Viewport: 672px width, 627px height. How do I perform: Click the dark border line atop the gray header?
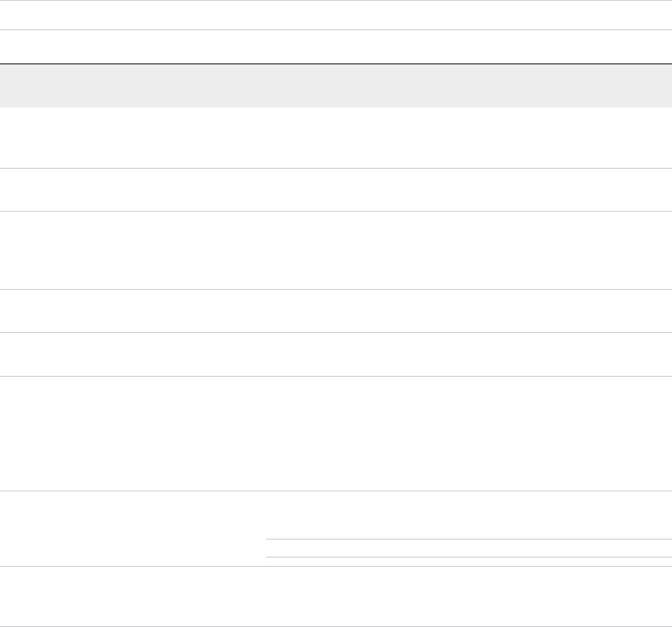tap(336, 64)
